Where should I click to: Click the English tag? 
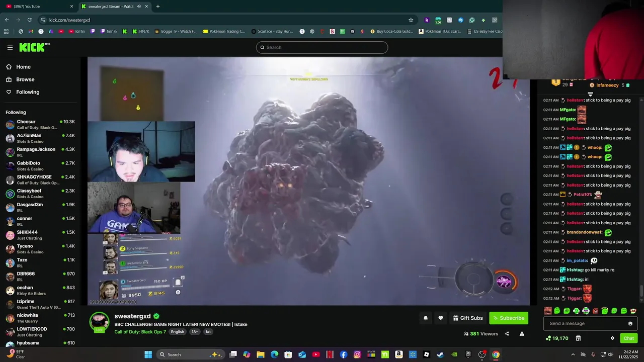[177, 332]
